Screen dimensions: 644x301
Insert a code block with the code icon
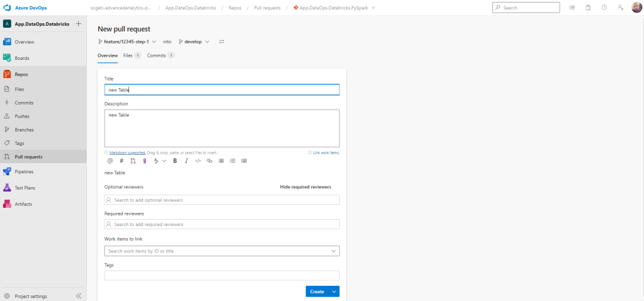click(198, 161)
